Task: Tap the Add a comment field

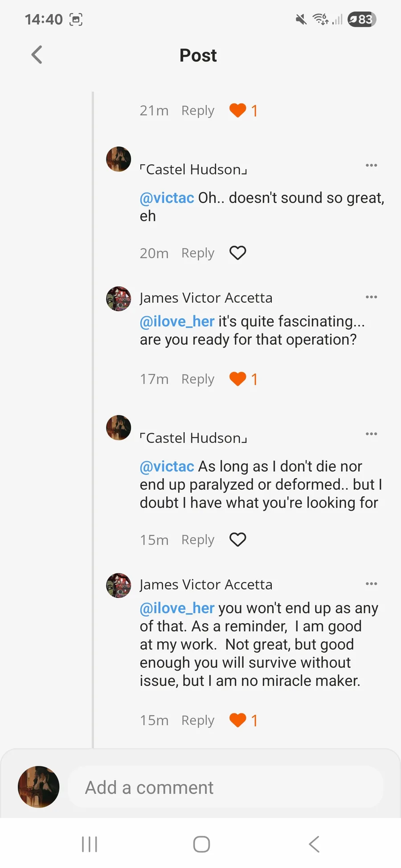Action: click(x=225, y=787)
